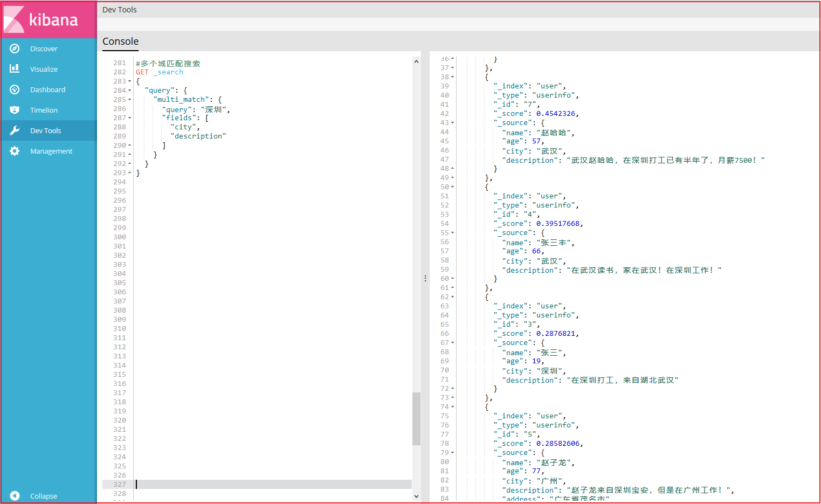
Task: Go to Discover page
Action: pos(44,49)
